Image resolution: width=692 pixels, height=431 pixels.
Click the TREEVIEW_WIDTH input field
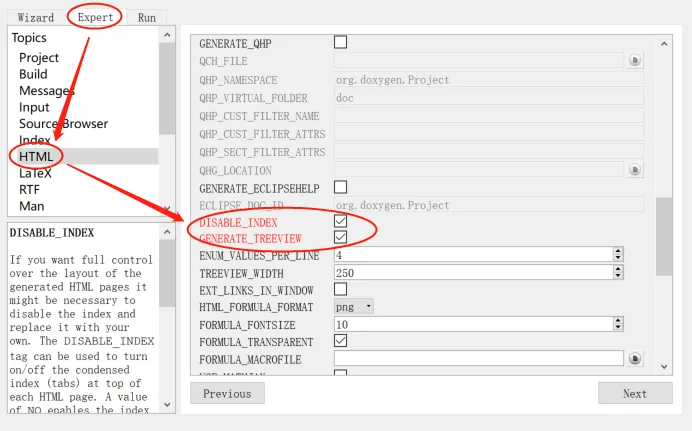click(474, 273)
